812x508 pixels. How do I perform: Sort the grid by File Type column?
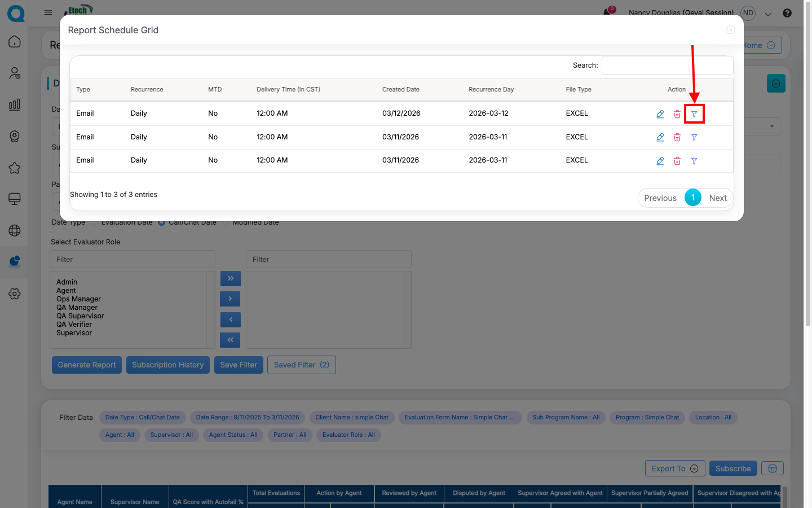coord(578,90)
